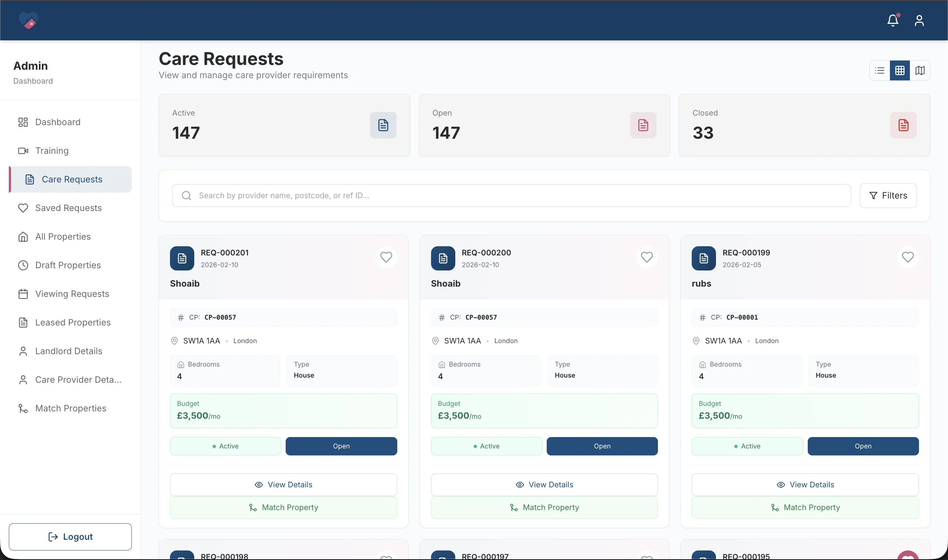Match Property for REQ-000200
The width and height of the screenshot is (948, 560).
[544, 508]
